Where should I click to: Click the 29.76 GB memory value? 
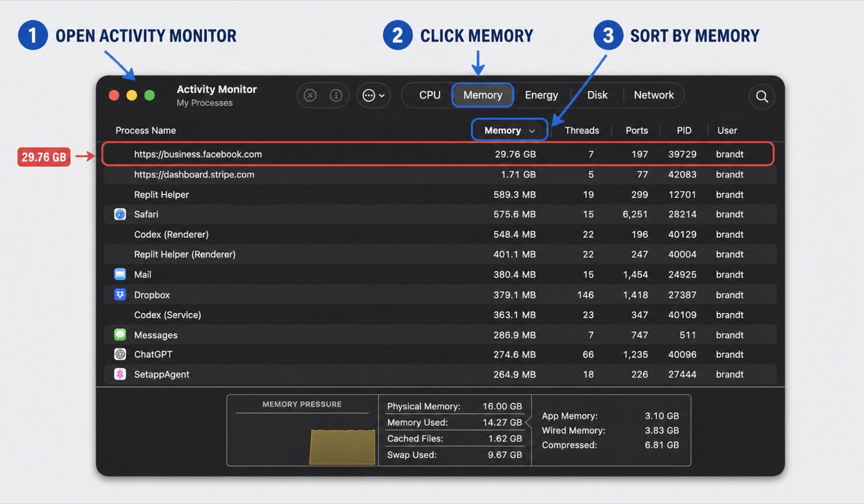click(515, 154)
